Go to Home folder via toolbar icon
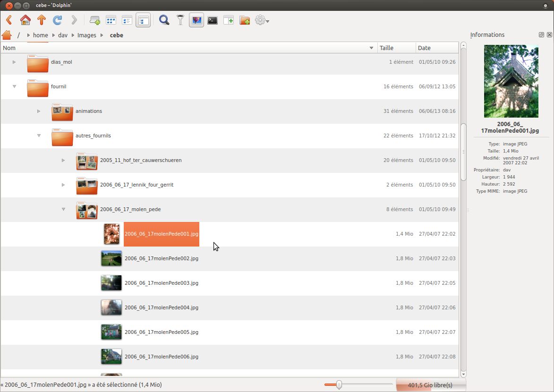554x392 pixels. click(x=26, y=20)
